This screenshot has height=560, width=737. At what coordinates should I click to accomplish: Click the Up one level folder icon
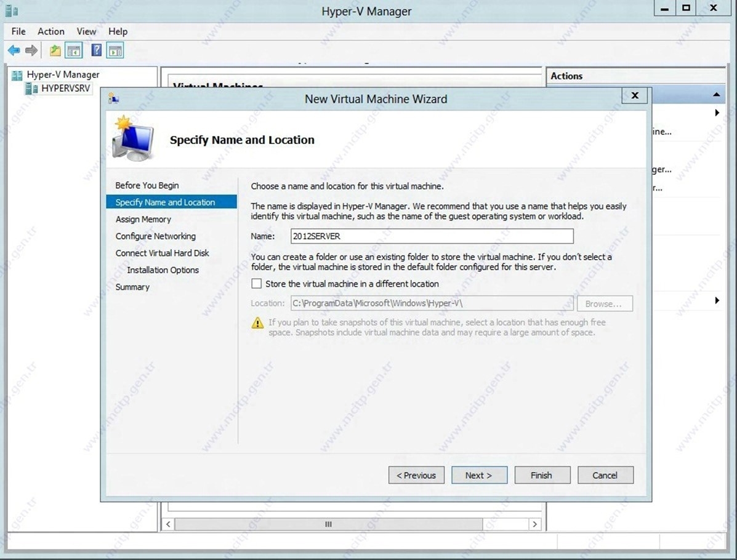55,50
